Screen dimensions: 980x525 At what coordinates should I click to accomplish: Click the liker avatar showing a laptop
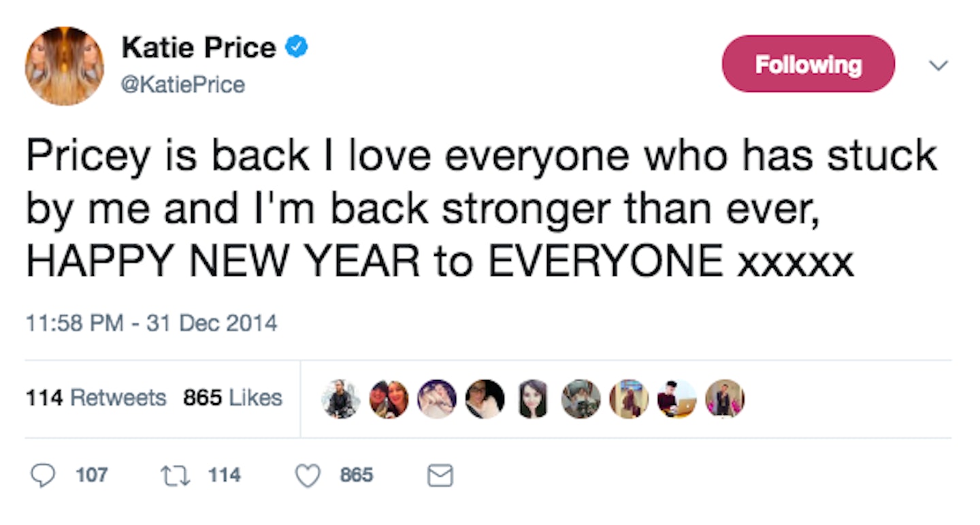point(677,399)
